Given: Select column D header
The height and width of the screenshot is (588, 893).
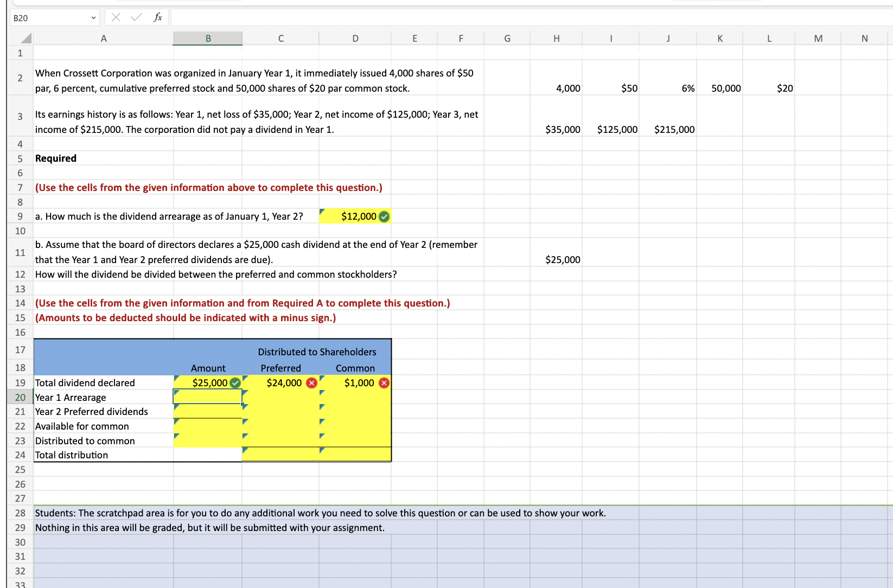Looking at the screenshot, I should (x=355, y=38).
